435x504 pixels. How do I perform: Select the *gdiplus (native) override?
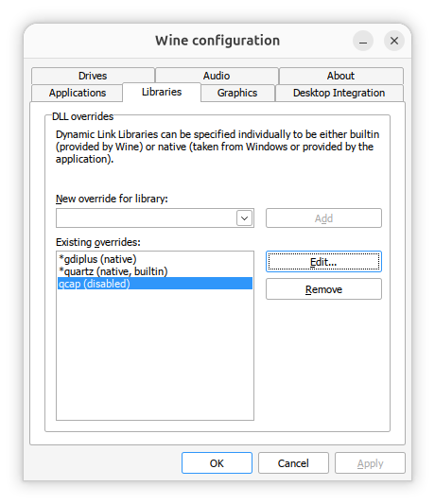coord(155,259)
